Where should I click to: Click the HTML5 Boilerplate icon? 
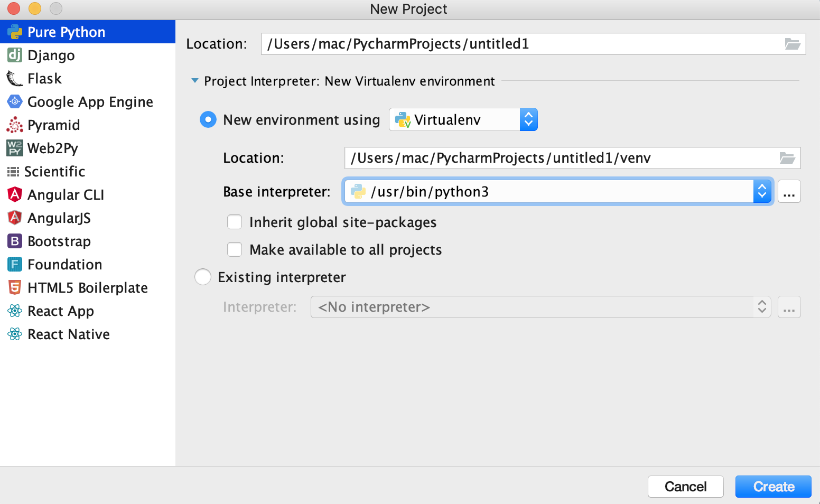coord(15,287)
